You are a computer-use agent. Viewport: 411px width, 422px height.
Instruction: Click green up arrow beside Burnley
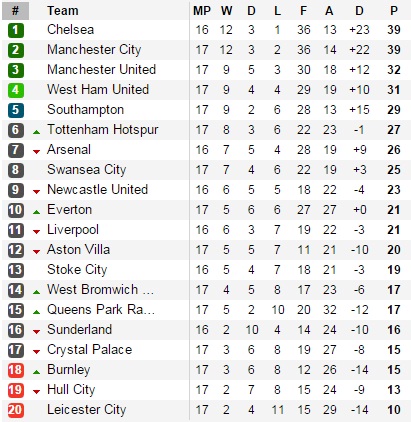[x=36, y=372]
